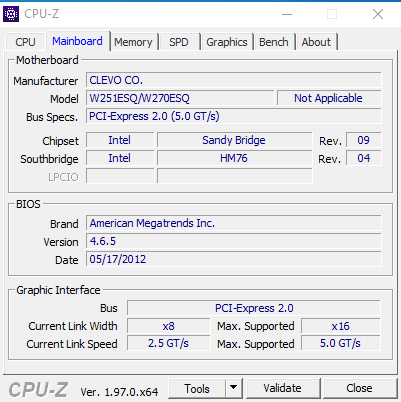The height and width of the screenshot is (402, 401).
Task: Click the BIOS Version 4.6.5 field
Action: click(x=234, y=241)
